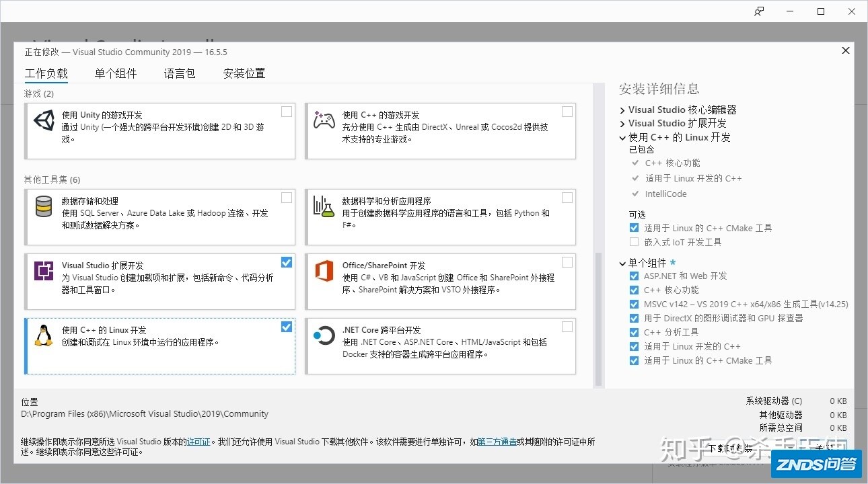Uncheck 使用 C++ 的 Linux 开发 workload
The image size is (868, 484).
287,327
